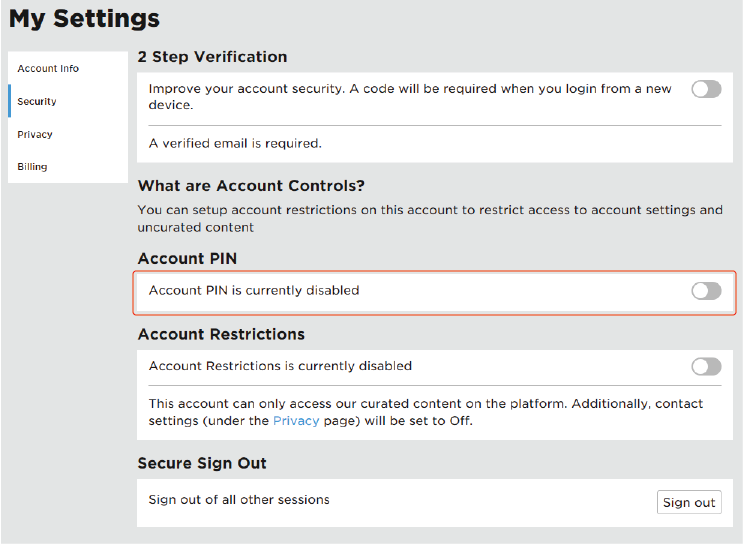
Task: Click the 2 Step Verification section heading
Action: [x=212, y=57]
